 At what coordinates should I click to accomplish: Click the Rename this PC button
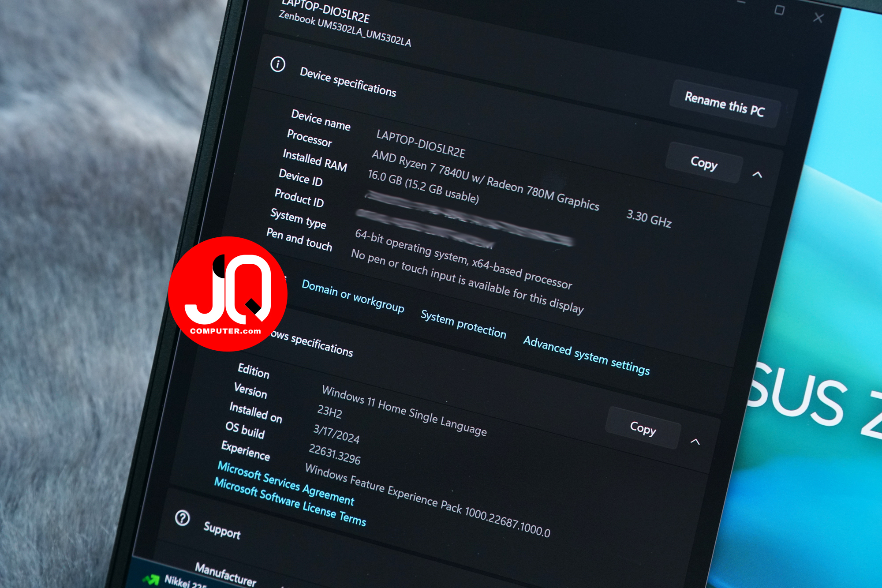tap(725, 104)
